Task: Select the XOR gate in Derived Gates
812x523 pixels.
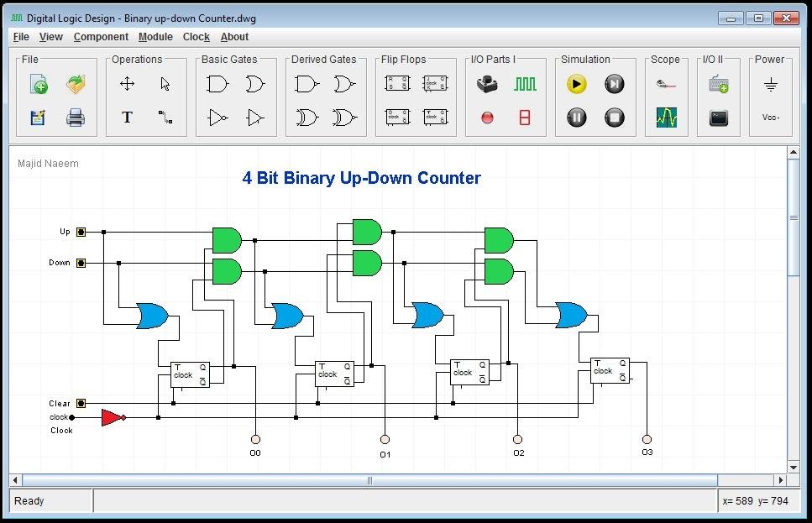Action: (x=307, y=118)
